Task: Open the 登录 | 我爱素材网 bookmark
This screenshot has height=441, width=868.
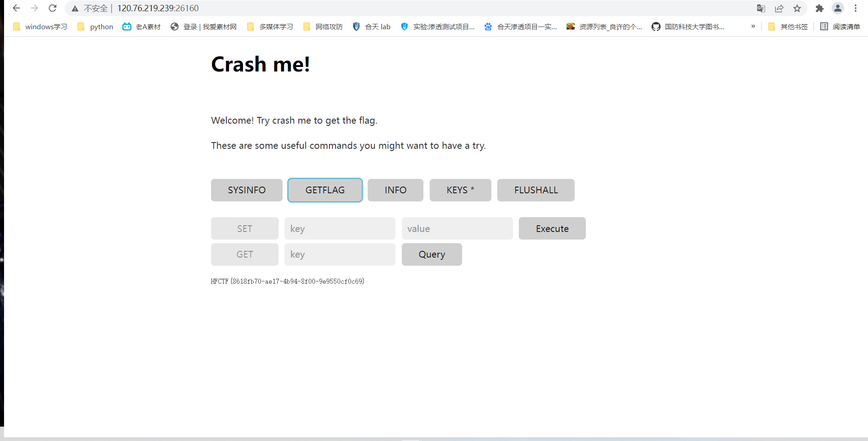Action: click(204, 27)
